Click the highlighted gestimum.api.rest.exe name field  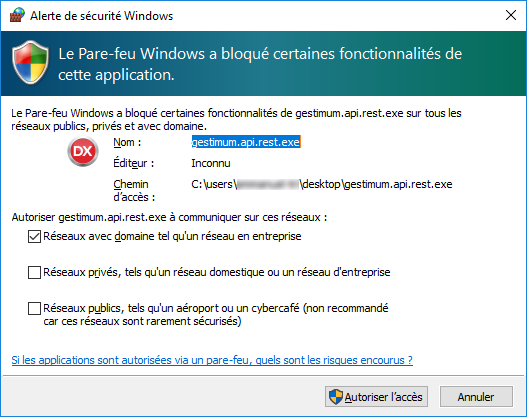point(246,142)
